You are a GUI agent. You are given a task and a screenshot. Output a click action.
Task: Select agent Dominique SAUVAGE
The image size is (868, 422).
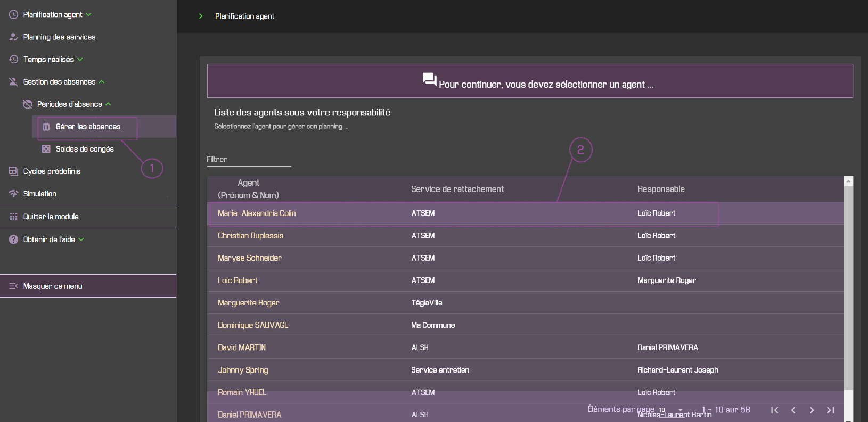click(x=253, y=325)
